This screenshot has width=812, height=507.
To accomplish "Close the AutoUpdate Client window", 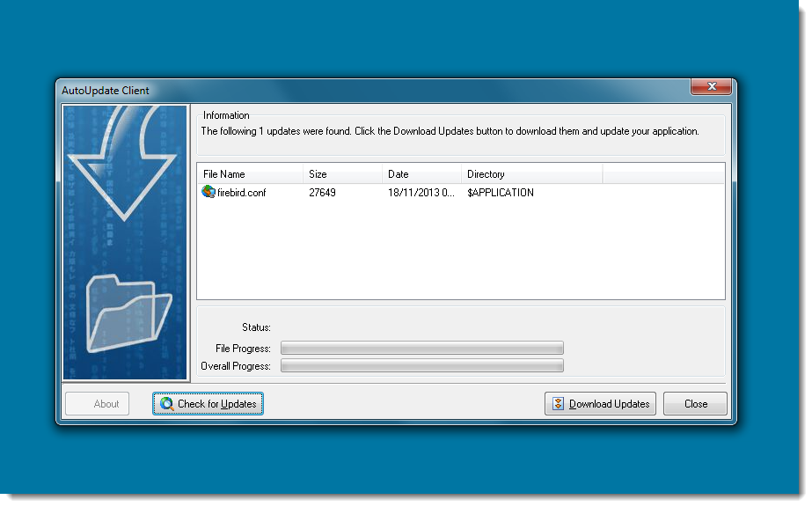I will coord(712,86).
